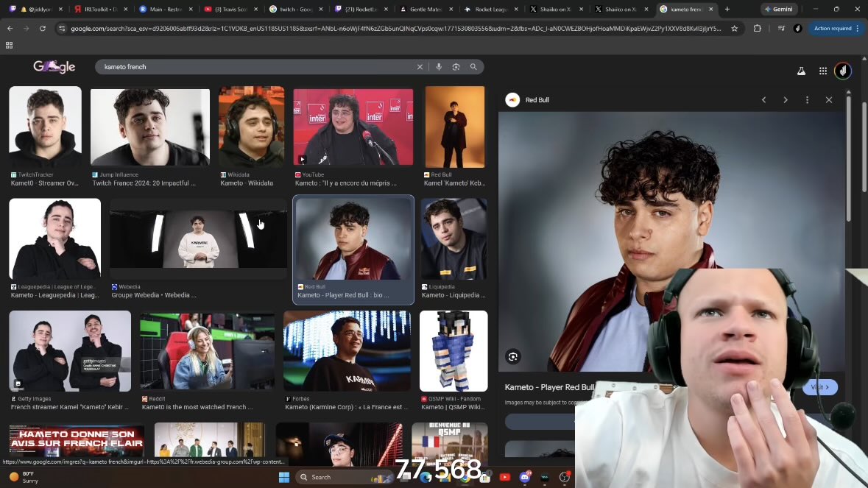This screenshot has width=868, height=488.
Task: Click the large Kameto preview image
Action: 671,241
